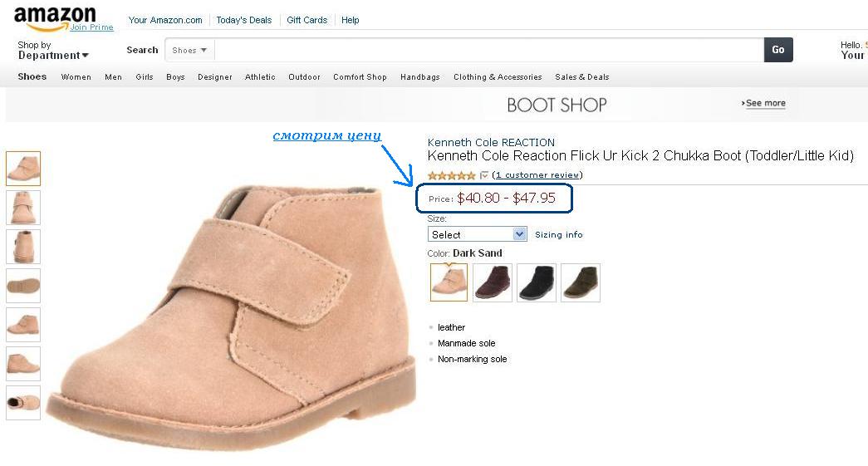Click the Kenneth Cole REACTION brand link
This screenshot has height=466, width=868.
(x=491, y=142)
